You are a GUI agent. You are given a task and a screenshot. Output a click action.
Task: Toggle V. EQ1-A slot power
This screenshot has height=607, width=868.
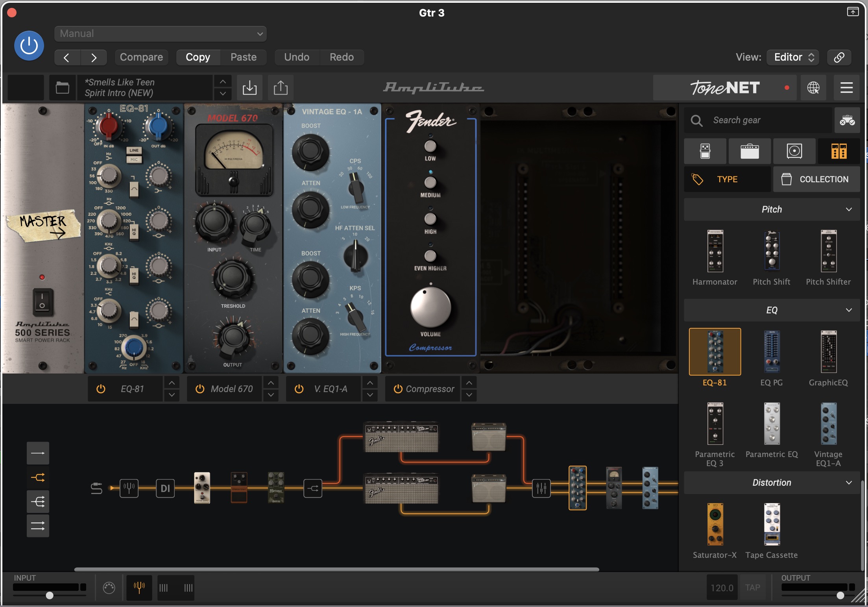pyautogui.click(x=299, y=389)
